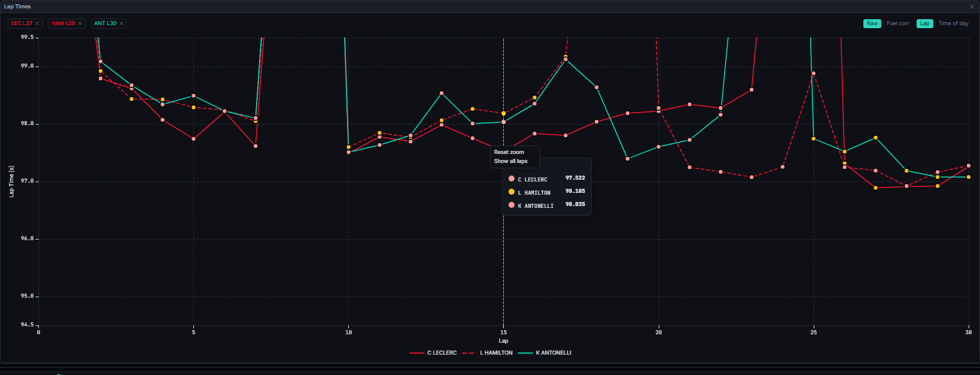
Task: Click Leclerc's lap 5 data point
Action: pos(194,139)
